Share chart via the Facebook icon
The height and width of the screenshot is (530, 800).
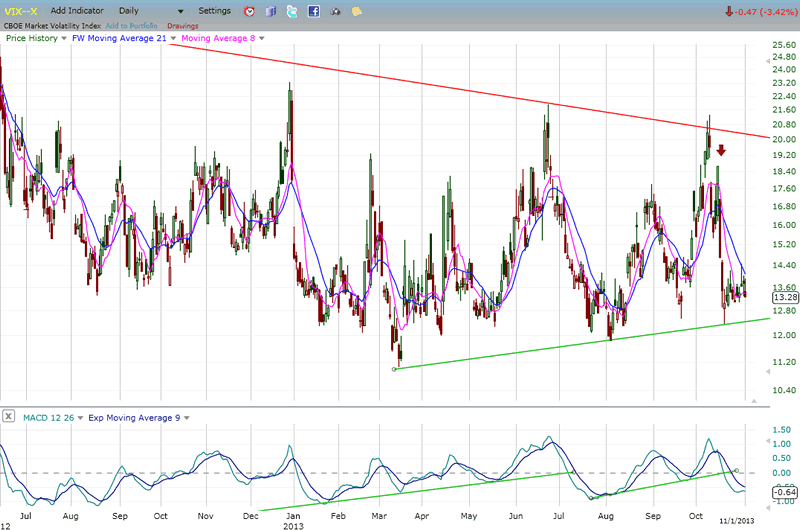313,11
